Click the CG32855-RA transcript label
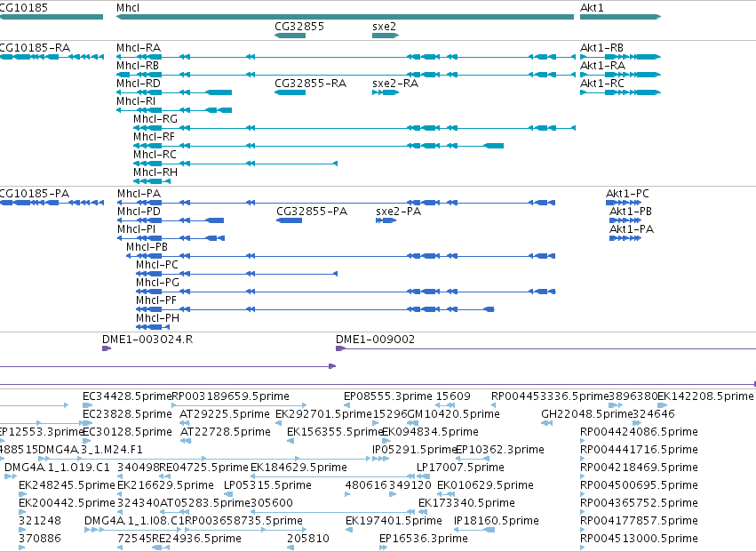Viewport: 756px width, 552px height. tap(311, 84)
